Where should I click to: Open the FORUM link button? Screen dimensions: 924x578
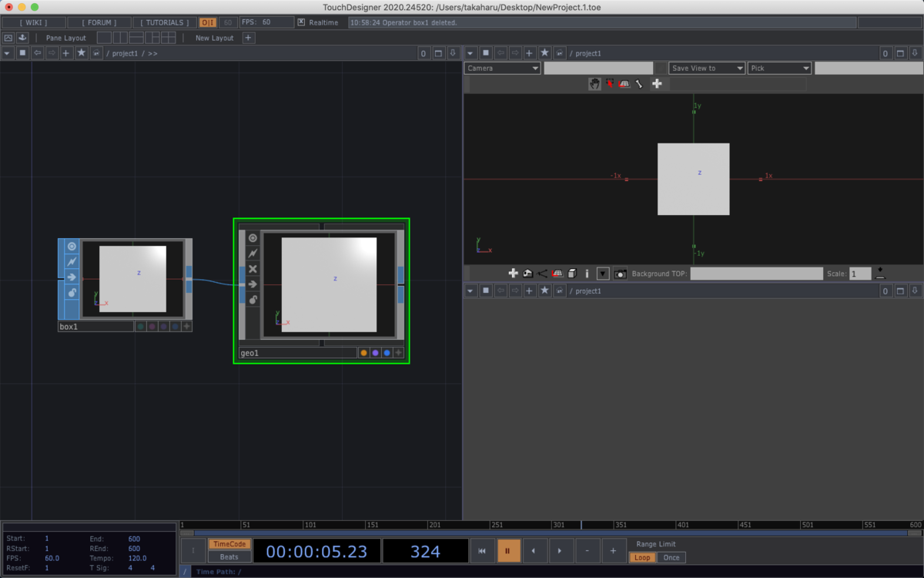[x=99, y=22]
